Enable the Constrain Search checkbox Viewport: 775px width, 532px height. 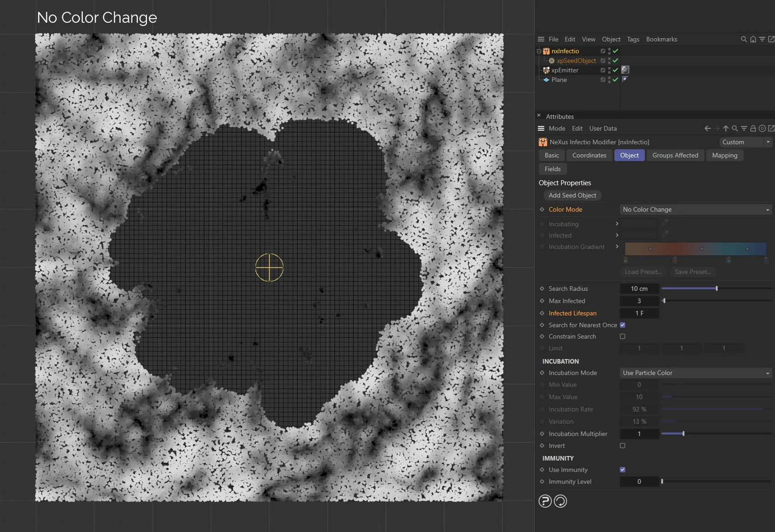[x=622, y=336]
